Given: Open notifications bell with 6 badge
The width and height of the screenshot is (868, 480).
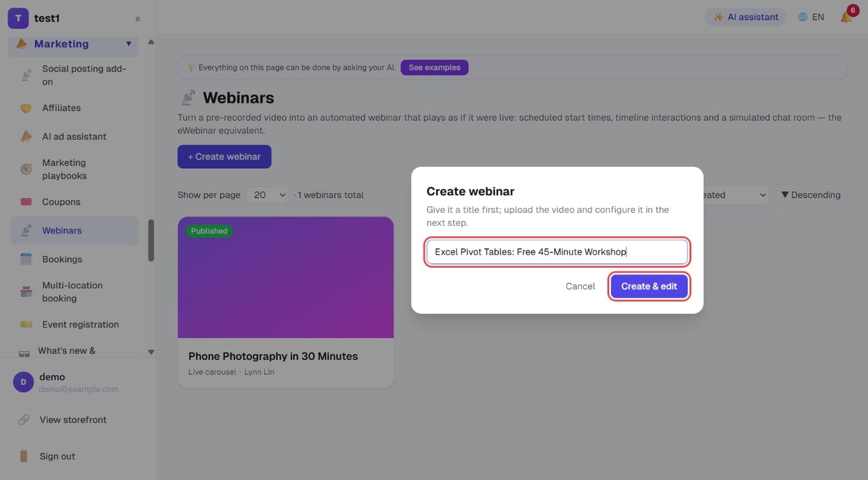Looking at the screenshot, I should click(847, 16).
